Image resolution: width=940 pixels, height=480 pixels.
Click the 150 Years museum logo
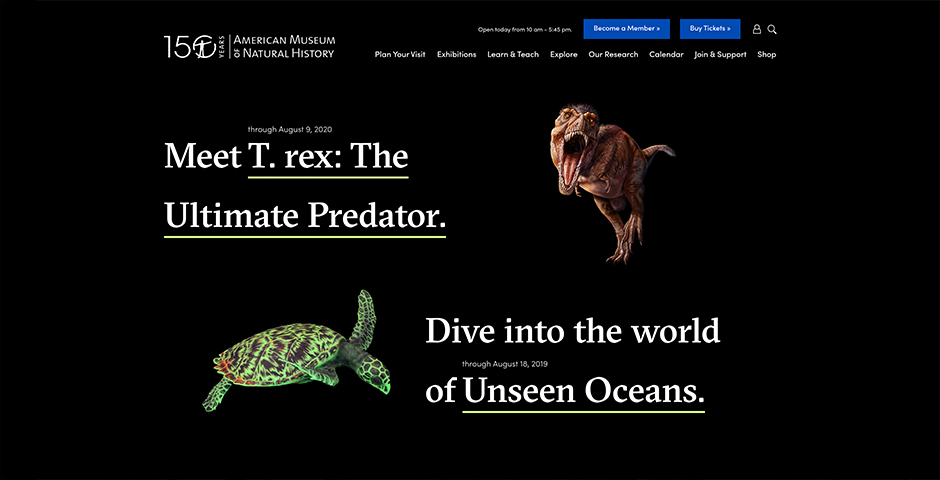195,47
